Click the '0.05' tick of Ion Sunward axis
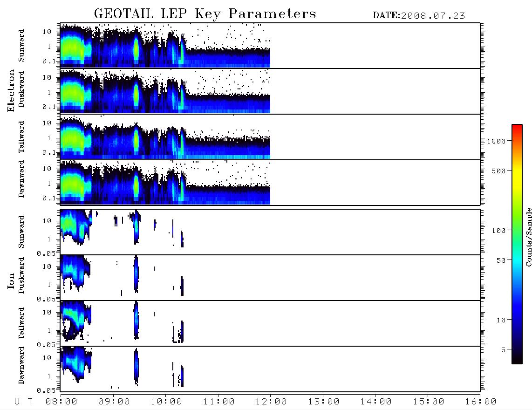The height and width of the screenshot is (410, 532). tap(46, 253)
